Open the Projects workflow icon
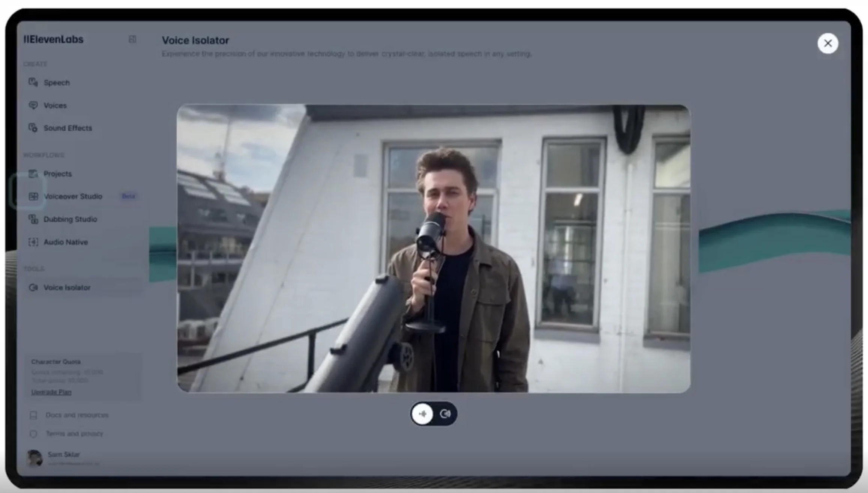868x493 pixels. coord(33,173)
